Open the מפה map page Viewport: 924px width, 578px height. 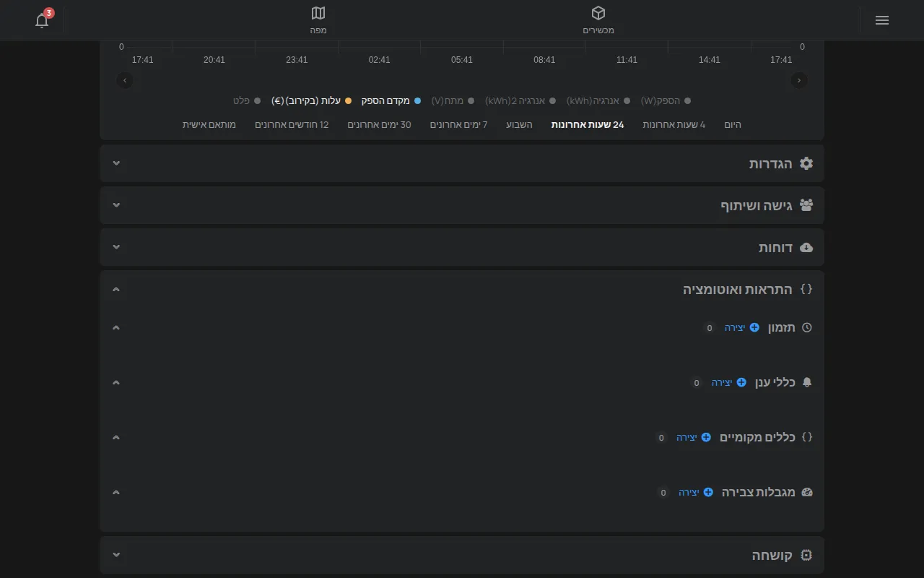[x=318, y=20]
